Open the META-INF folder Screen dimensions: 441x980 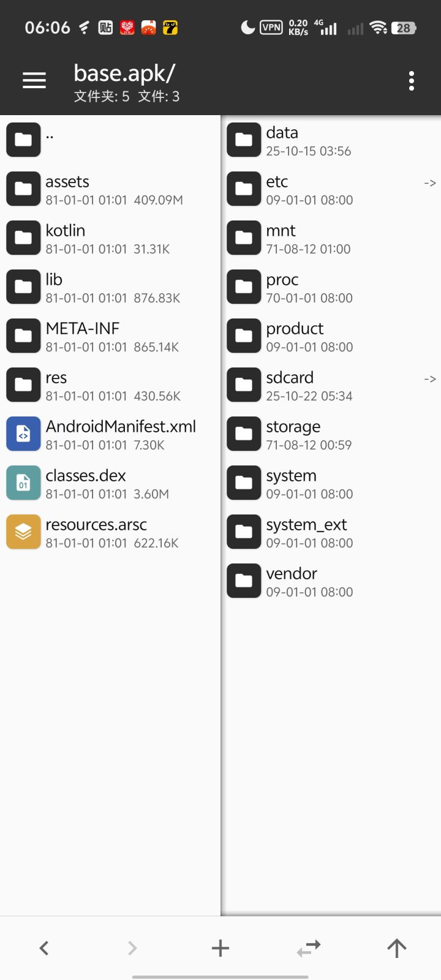[x=110, y=336]
